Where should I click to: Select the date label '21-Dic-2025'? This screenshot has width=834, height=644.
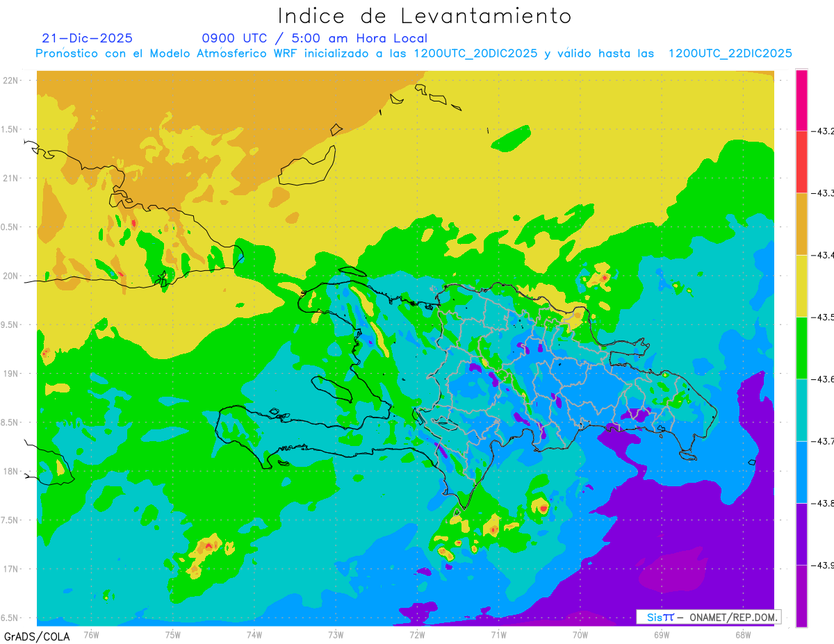tap(88, 38)
